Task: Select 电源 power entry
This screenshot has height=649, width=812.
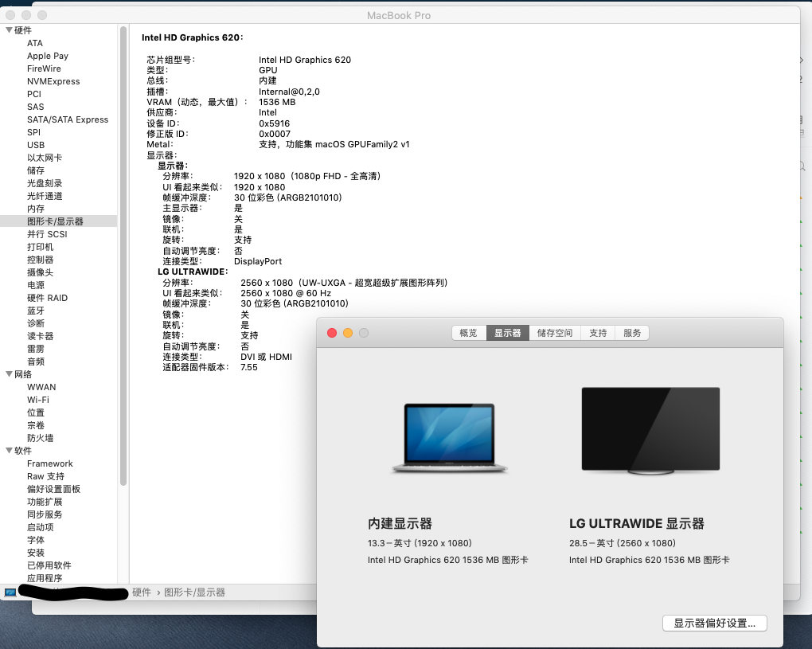Action: pyautogui.click(x=36, y=285)
